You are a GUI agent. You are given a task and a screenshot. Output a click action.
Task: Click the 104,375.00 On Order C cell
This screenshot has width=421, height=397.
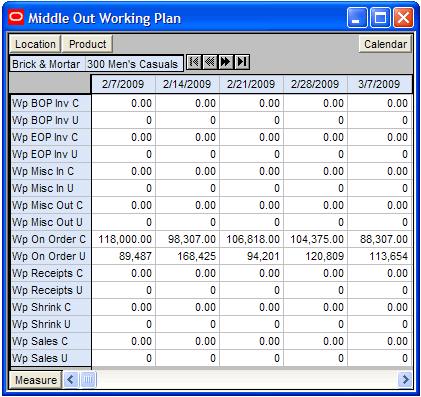pos(315,239)
